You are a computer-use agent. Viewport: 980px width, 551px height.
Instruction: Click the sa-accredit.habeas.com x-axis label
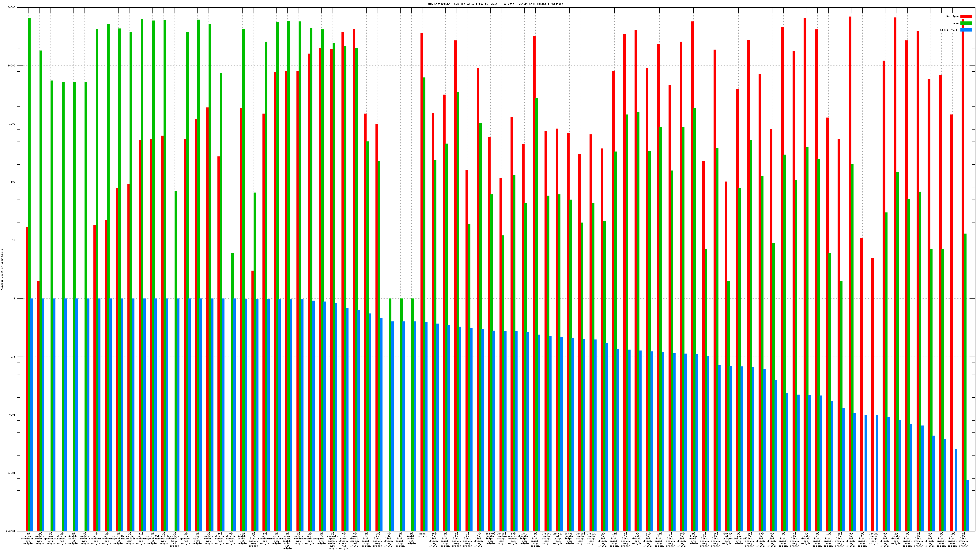[x=513, y=538]
